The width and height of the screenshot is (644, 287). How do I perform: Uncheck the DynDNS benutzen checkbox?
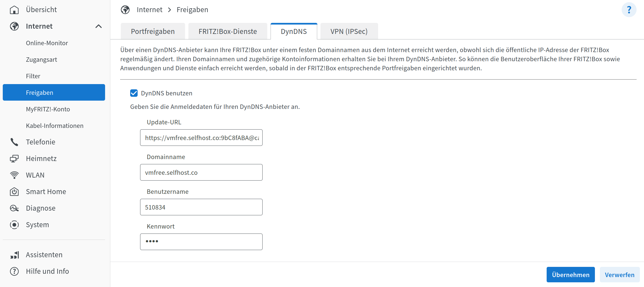(x=134, y=93)
